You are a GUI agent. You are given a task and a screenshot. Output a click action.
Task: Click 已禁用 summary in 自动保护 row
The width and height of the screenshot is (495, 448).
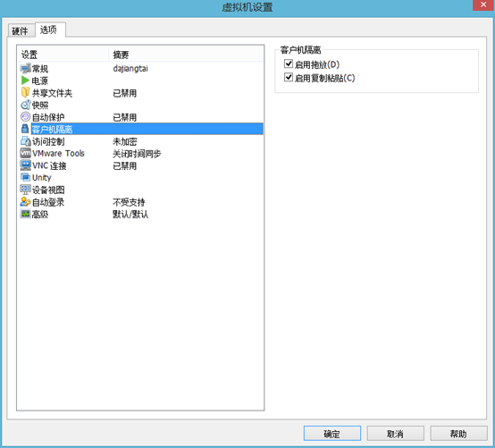[125, 117]
